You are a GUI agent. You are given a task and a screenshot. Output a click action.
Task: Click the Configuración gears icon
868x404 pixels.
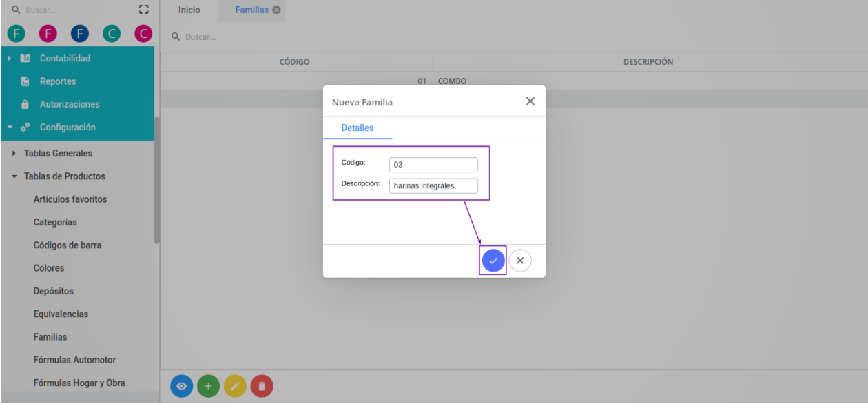[25, 128]
